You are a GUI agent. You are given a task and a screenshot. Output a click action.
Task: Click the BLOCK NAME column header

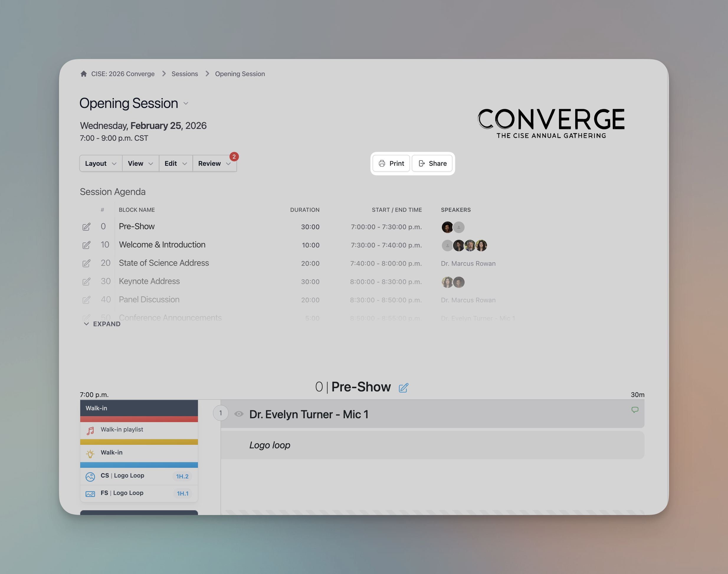[x=137, y=210]
